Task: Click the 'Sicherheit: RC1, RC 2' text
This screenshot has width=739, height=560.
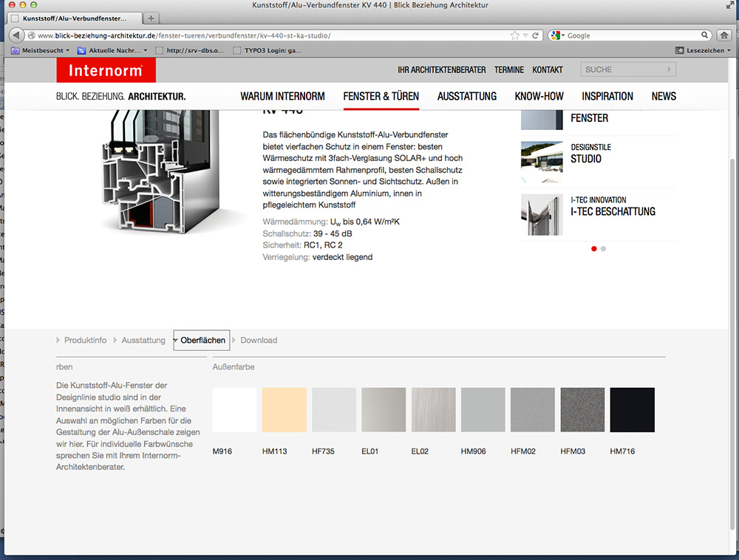Action: tap(302, 245)
